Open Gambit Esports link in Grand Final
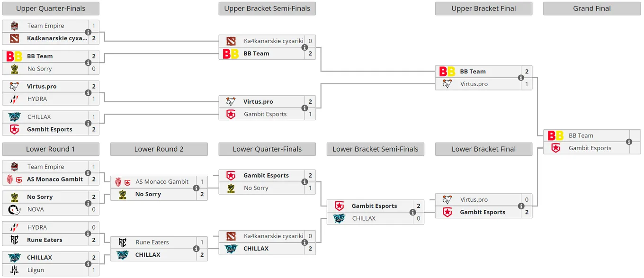This screenshot has width=644, height=278. (590, 148)
